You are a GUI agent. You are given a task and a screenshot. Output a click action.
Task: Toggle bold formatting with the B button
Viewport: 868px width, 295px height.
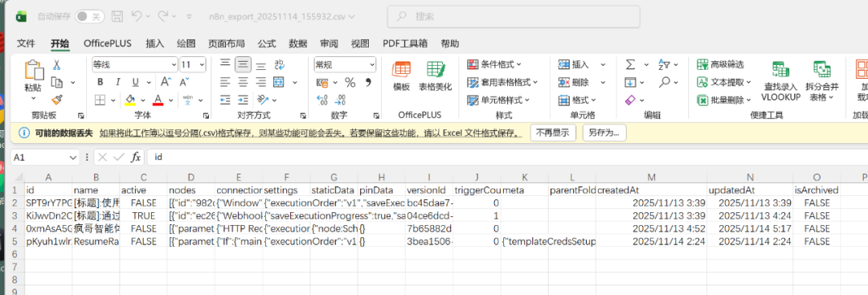point(100,83)
